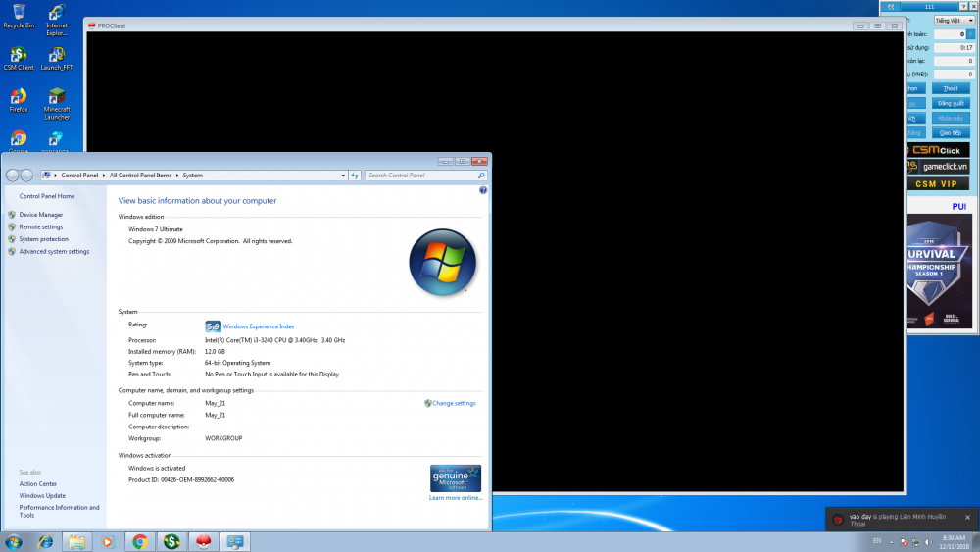Go to the Control Panel breadcrumb
This screenshot has height=552, width=980.
[x=79, y=176]
